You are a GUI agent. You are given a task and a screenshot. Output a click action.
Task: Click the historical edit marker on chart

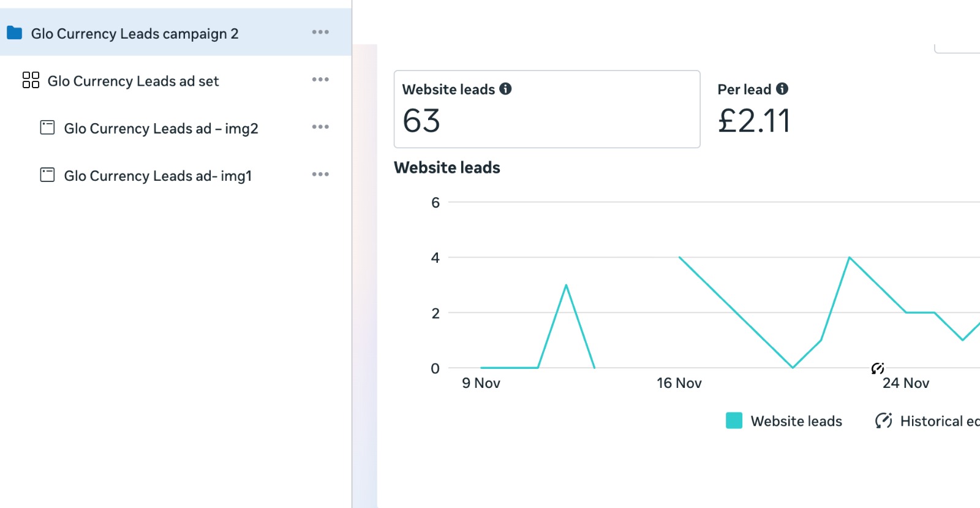(x=878, y=368)
